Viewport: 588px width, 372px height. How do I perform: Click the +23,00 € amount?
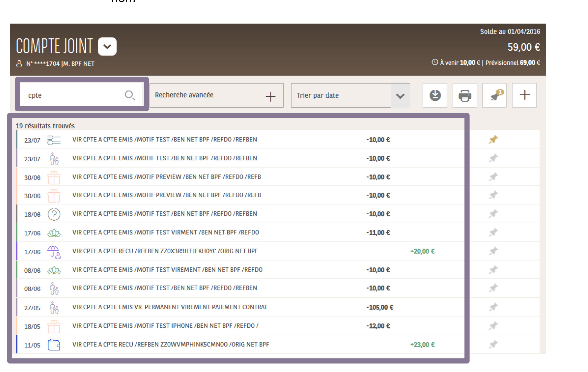pos(422,345)
